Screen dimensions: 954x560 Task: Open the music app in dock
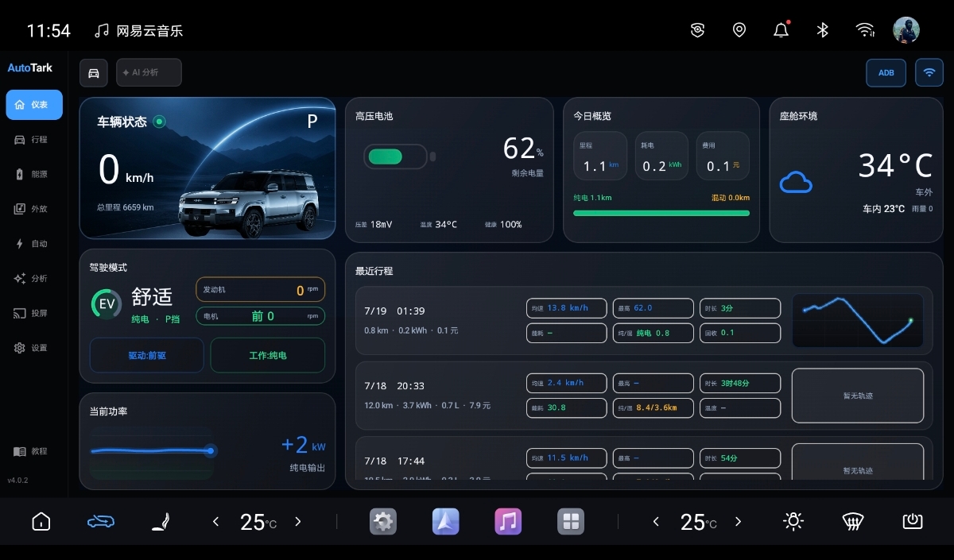508,522
